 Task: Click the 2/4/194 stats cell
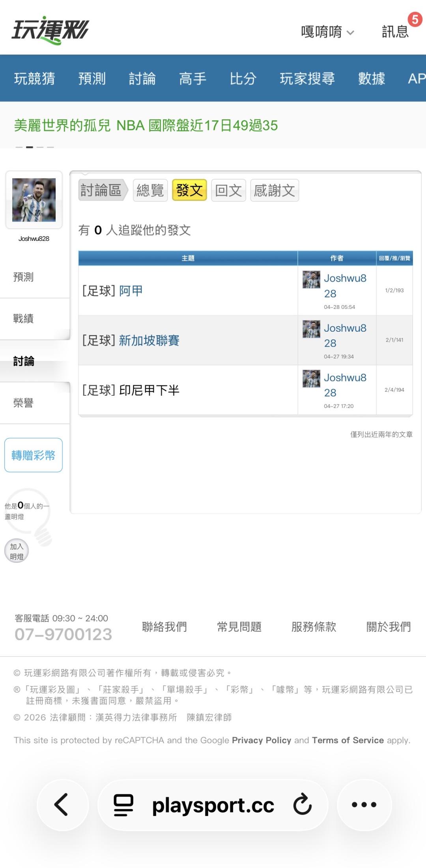pos(394,390)
